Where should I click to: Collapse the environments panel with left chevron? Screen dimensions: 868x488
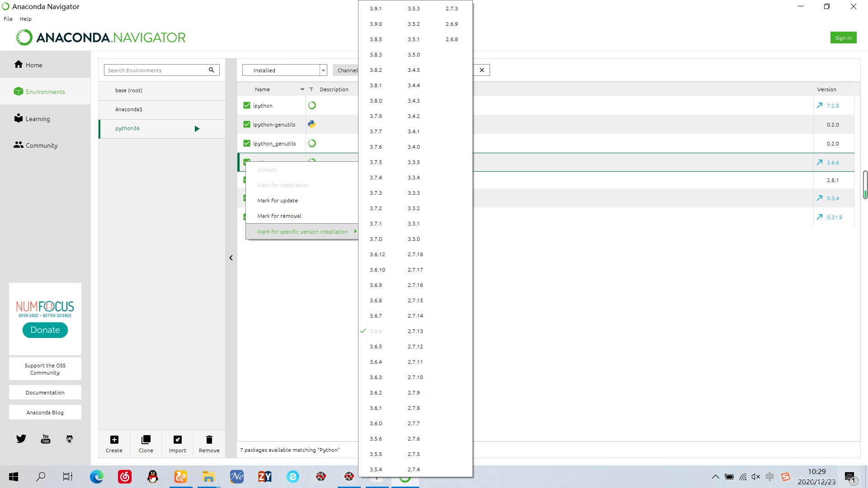(x=231, y=258)
